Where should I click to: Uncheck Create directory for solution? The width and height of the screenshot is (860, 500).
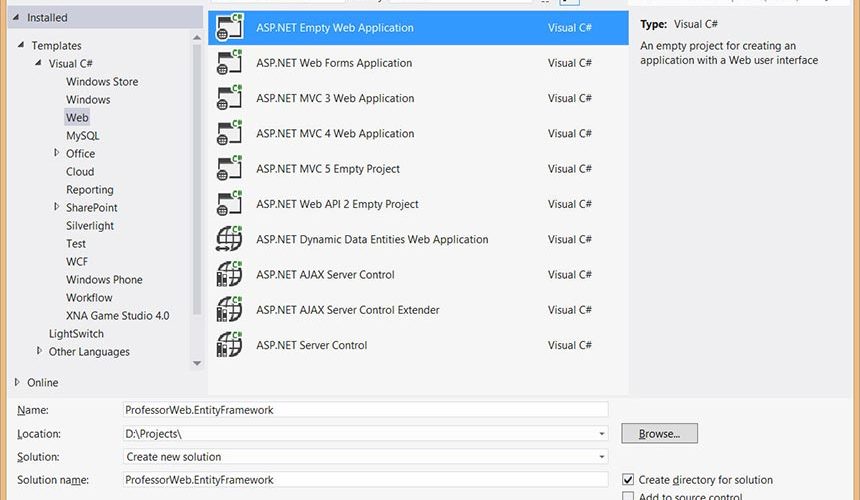click(x=628, y=480)
